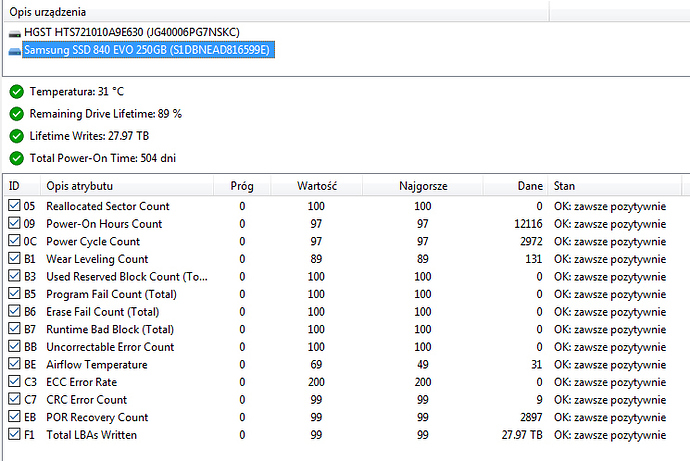Toggle the B3 Used Reserved Block Count checkbox

pos(14,276)
